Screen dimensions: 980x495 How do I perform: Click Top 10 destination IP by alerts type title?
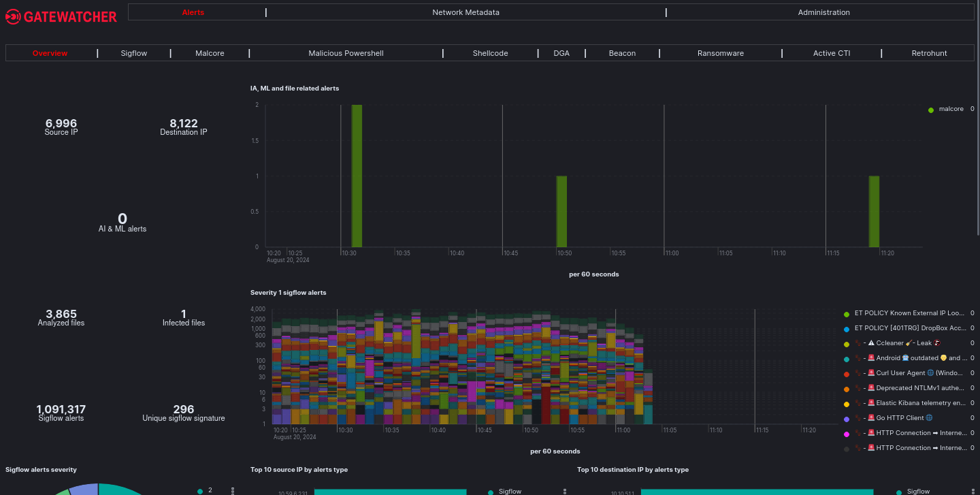(x=633, y=470)
